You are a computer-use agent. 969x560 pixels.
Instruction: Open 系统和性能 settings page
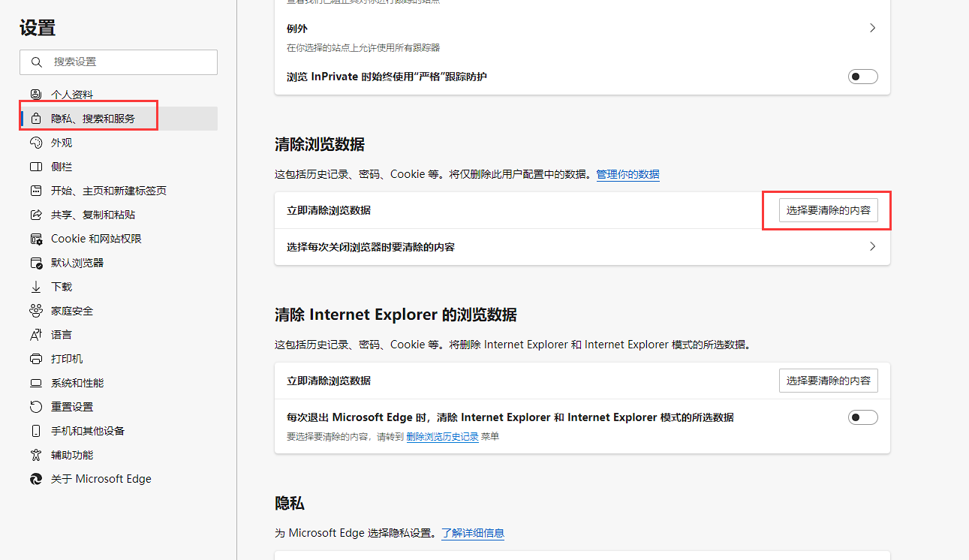[x=119, y=383]
